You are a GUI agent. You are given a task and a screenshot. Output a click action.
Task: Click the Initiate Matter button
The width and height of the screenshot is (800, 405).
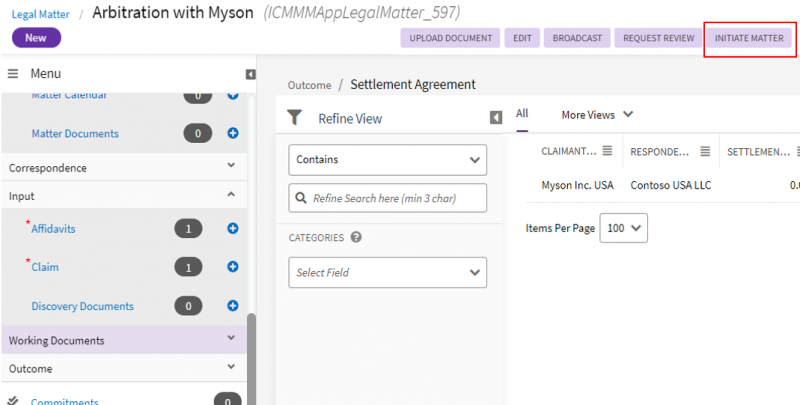coord(749,38)
